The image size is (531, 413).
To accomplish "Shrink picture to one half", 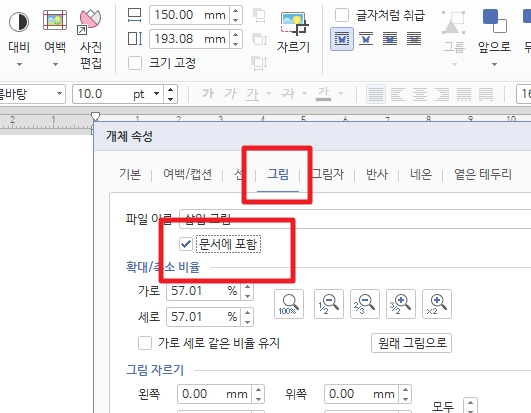I will click(328, 304).
